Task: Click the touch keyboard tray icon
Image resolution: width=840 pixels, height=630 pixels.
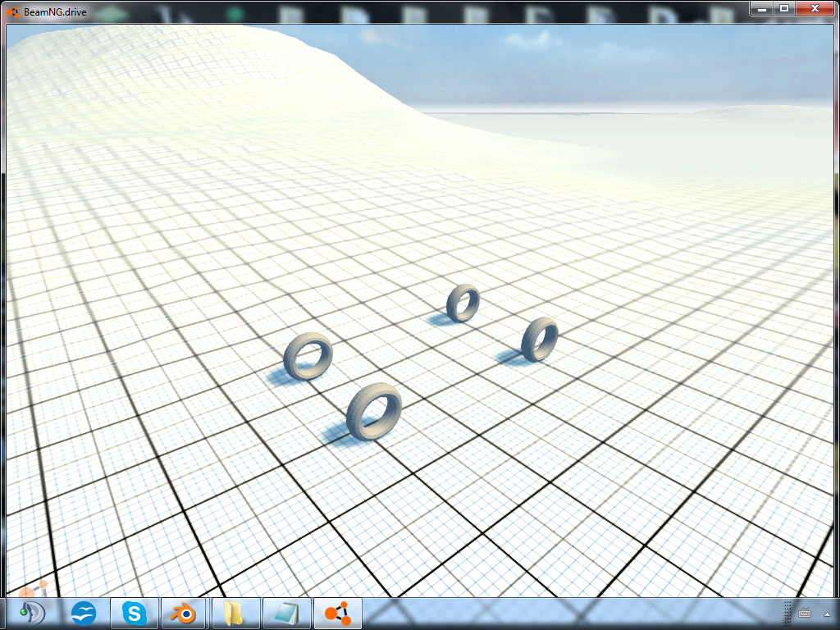Action: pos(804,614)
